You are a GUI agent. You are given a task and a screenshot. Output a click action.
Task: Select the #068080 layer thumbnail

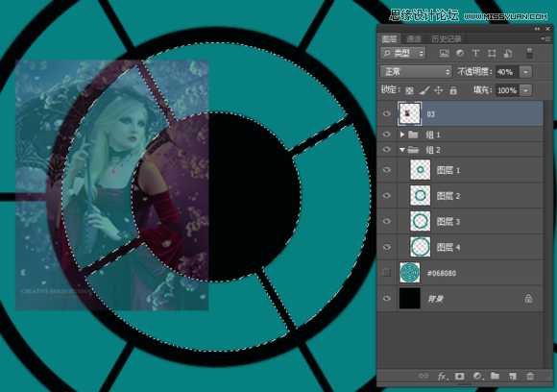click(409, 273)
